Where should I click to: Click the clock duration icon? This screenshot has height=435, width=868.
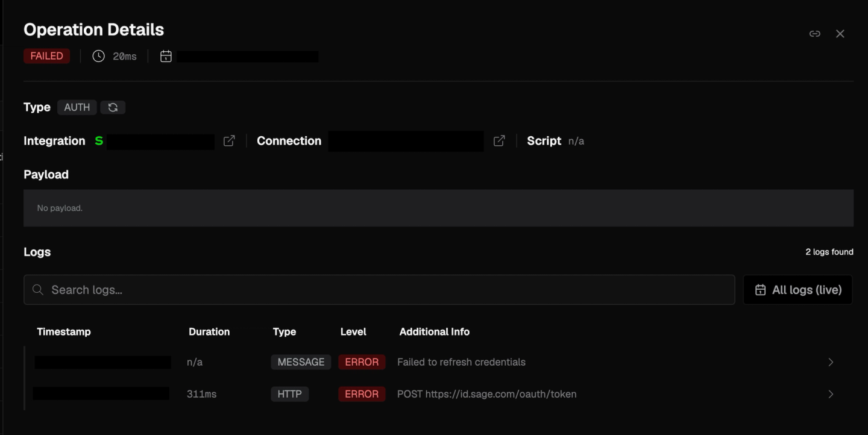pos(98,56)
